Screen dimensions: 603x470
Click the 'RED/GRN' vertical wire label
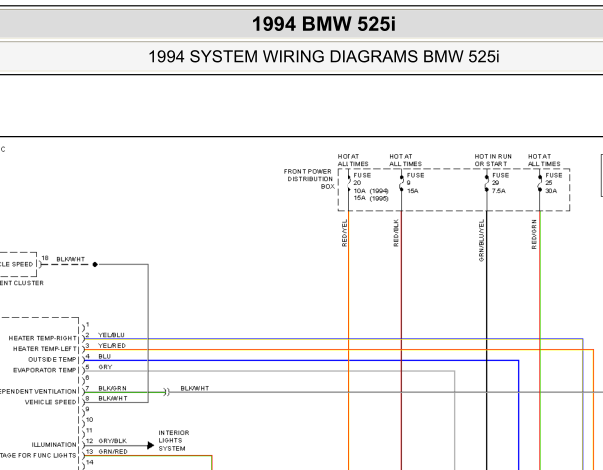click(534, 234)
